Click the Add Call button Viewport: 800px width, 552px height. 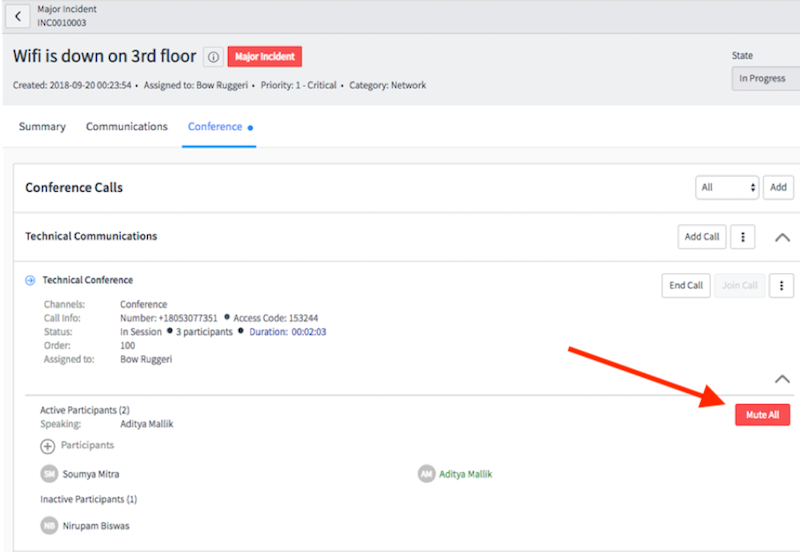(702, 237)
